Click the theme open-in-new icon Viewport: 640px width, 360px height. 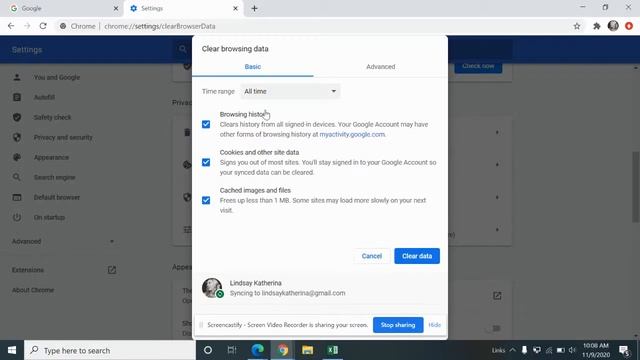pyautogui.click(x=497, y=296)
